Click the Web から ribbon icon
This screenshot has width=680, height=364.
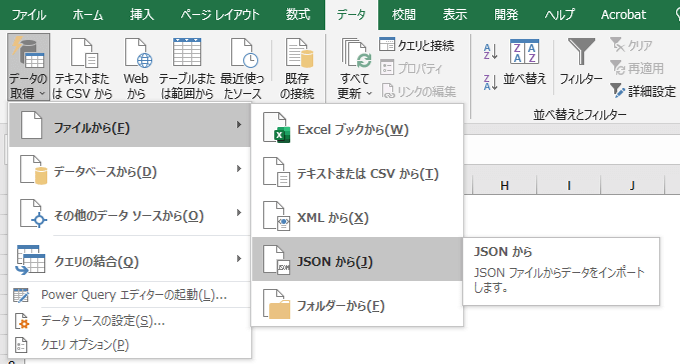pos(136,67)
